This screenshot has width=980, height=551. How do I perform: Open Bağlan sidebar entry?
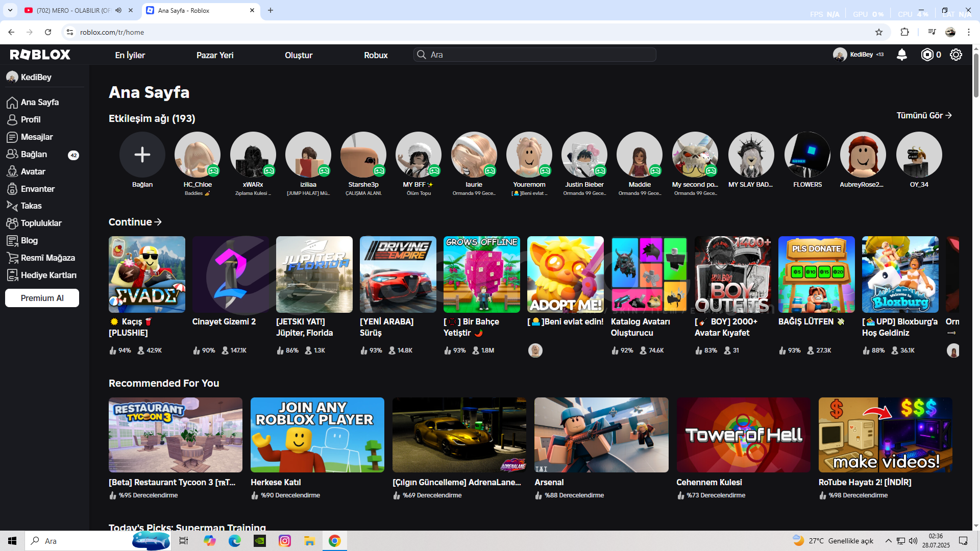pyautogui.click(x=34, y=154)
